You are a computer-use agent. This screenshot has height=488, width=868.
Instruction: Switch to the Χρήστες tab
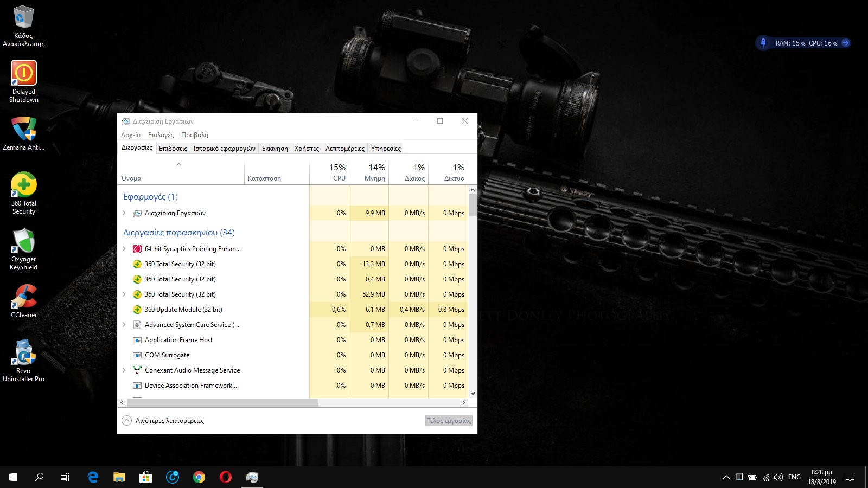click(x=307, y=149)
